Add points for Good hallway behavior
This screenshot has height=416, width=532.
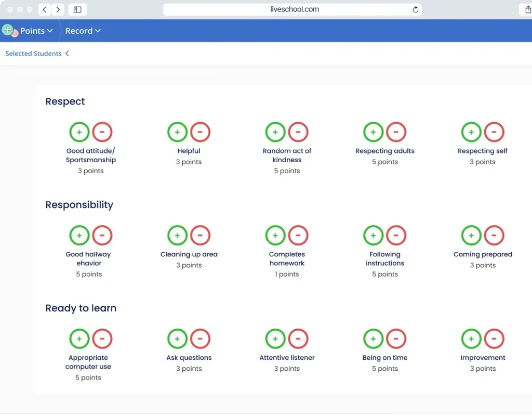[79, 236]
